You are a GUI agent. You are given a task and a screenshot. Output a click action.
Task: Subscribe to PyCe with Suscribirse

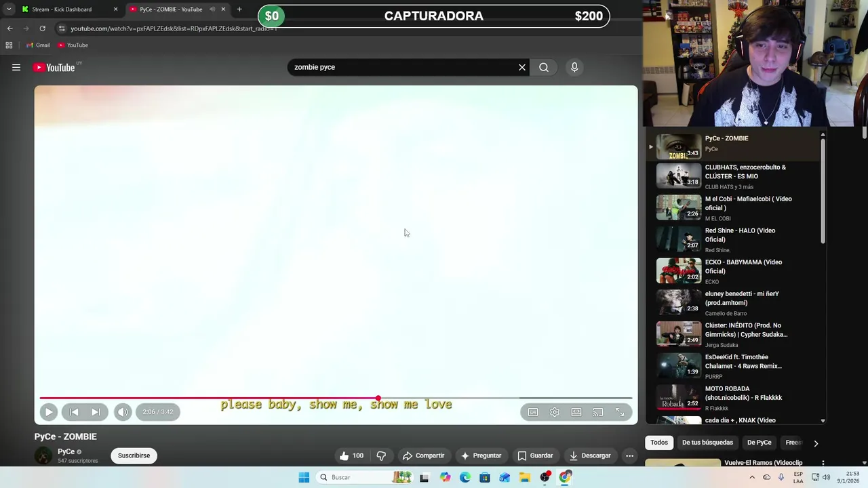(134, 455)
